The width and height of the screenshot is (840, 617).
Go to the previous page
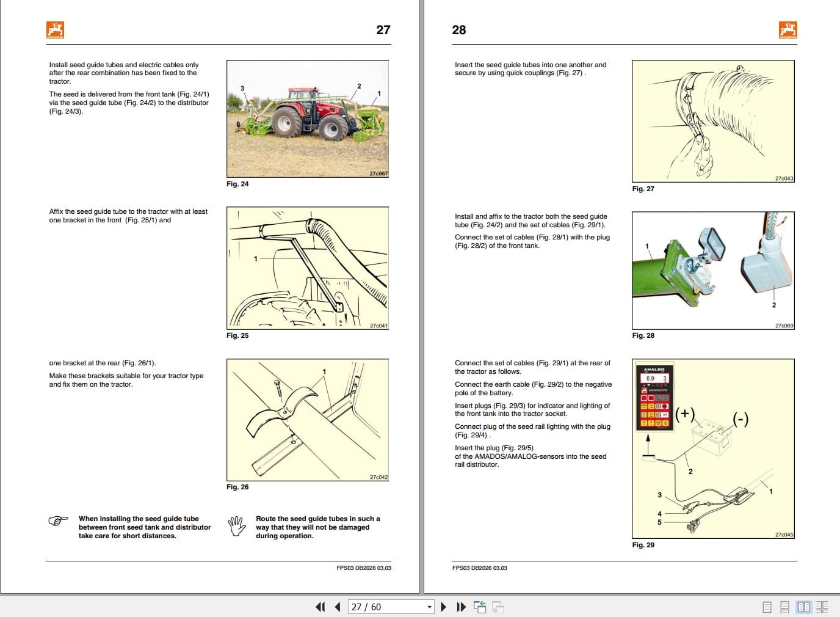(x=338, y=607)
